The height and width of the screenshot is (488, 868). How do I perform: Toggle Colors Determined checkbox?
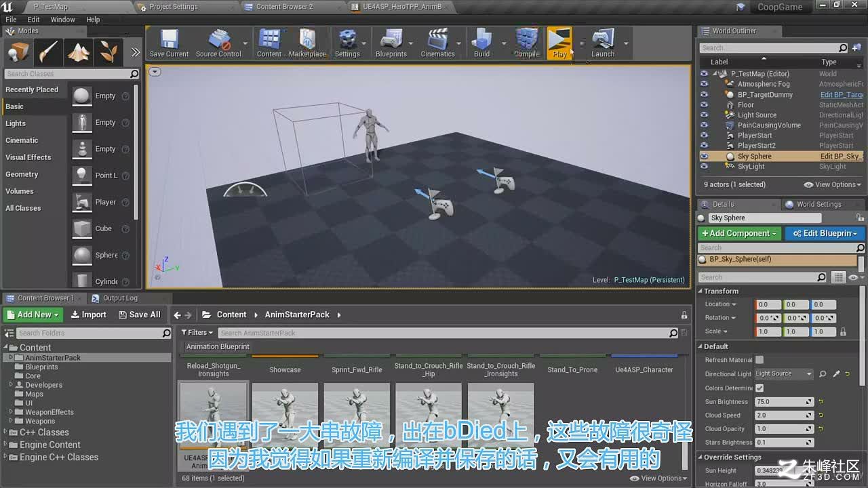tap(759, 388)
